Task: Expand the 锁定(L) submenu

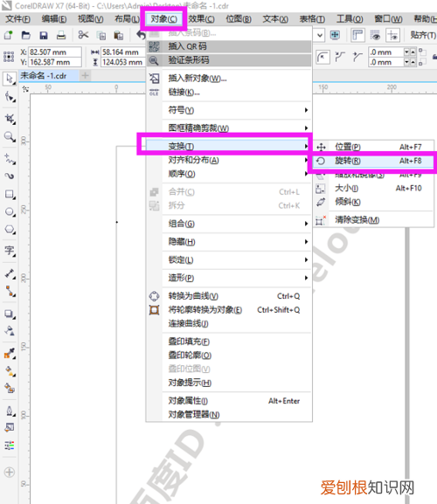Action: point(229,259)
